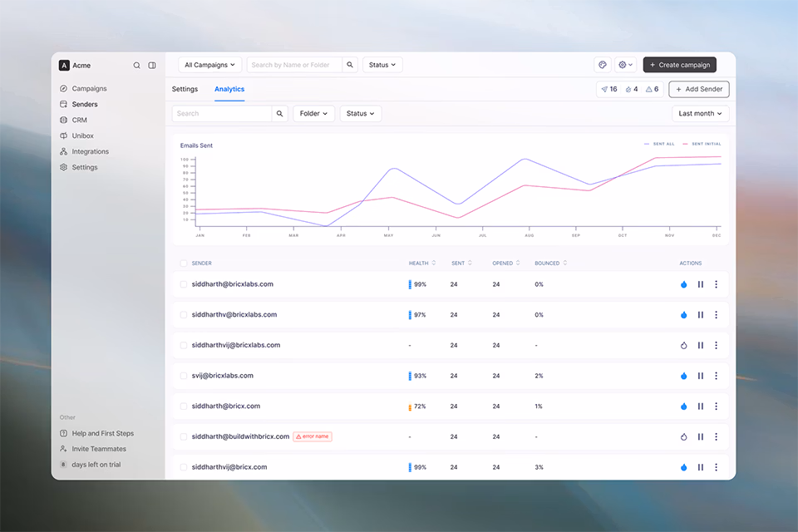
Task: Check the box for svij@bricxlabs.com
Action: 183,376
